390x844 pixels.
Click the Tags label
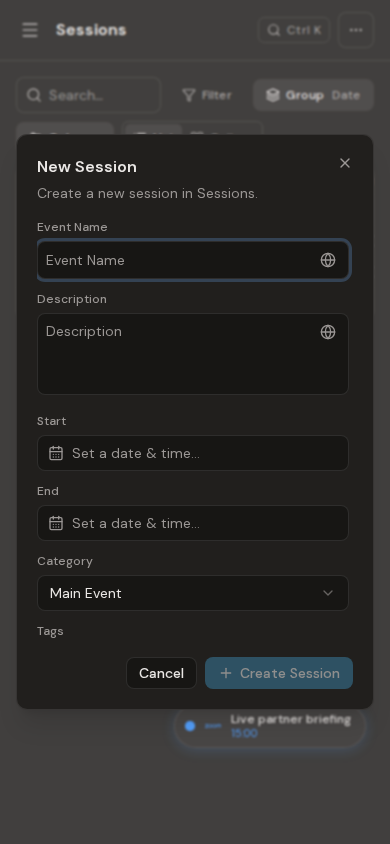click(x=50, y=631)
